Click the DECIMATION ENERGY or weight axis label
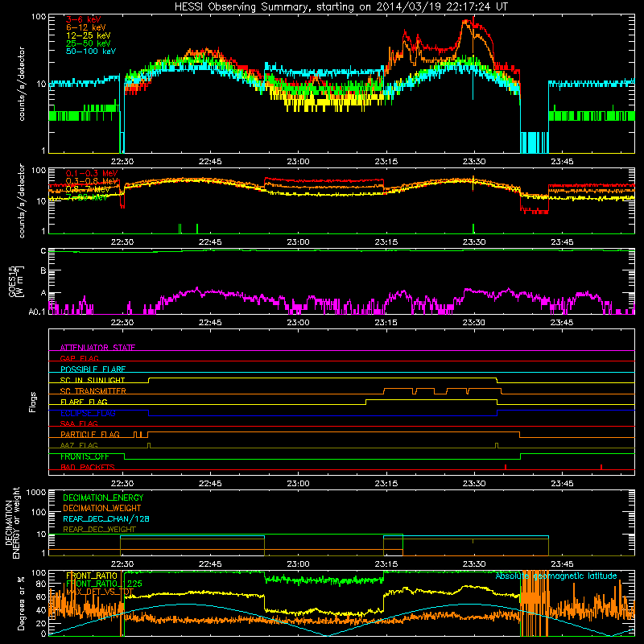This screenshot has height=644, width=644. coord(12,522)
